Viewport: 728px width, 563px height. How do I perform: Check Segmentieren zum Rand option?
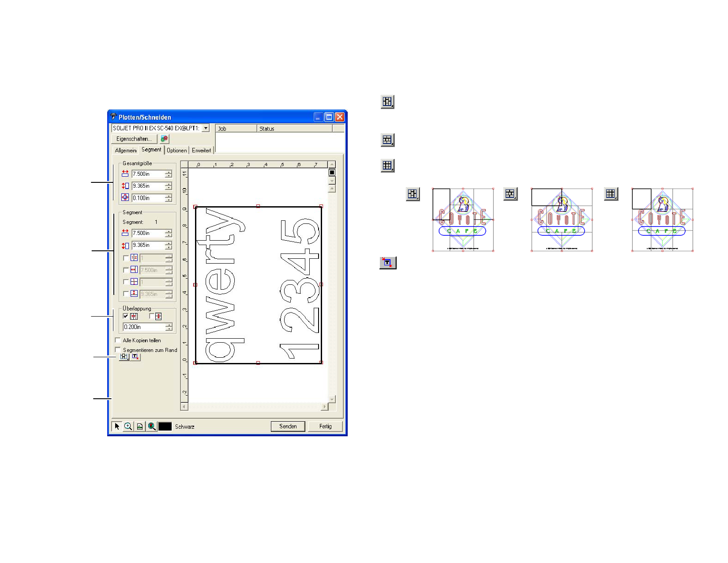coord(118,350)
